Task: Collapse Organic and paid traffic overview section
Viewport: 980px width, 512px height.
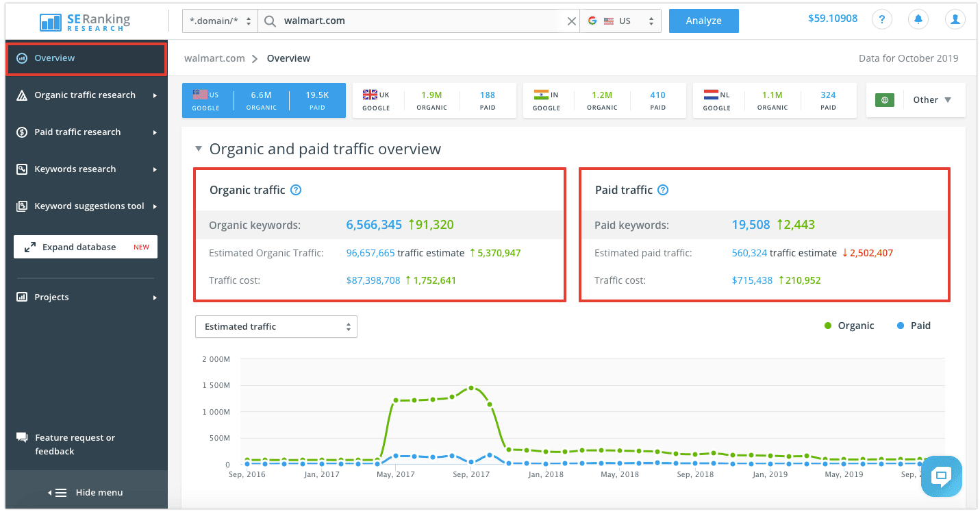Action: coord(199,149)
